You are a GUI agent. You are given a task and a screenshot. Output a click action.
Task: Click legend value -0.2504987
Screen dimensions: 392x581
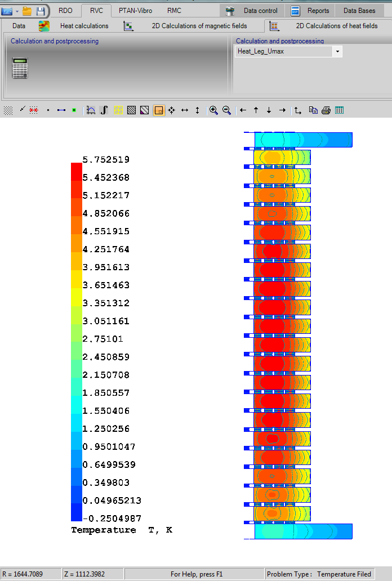(112, 519)
